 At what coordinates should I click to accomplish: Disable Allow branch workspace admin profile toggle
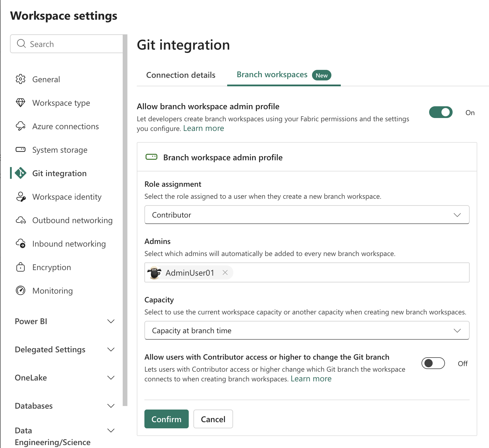coord(441,112)
